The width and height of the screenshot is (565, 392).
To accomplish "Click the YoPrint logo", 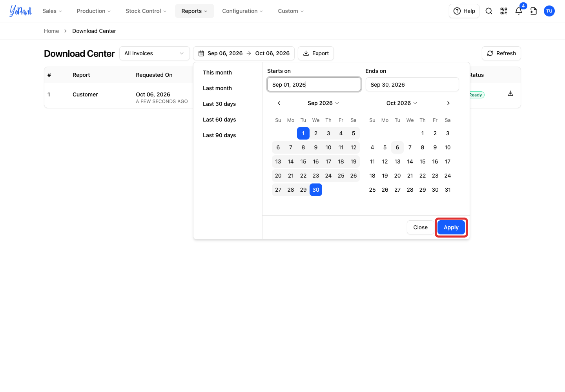I will coord(21,11).
